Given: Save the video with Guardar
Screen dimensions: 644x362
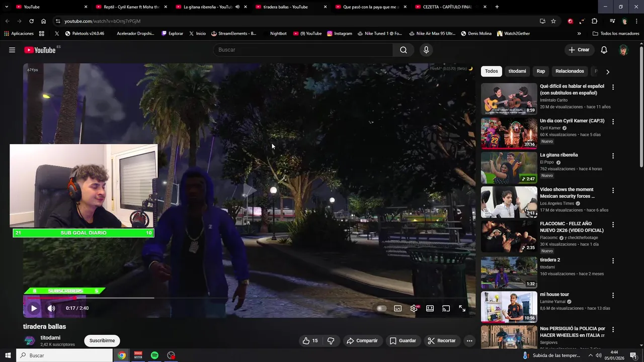Looking at the screenshot, I should pos(403,340).
